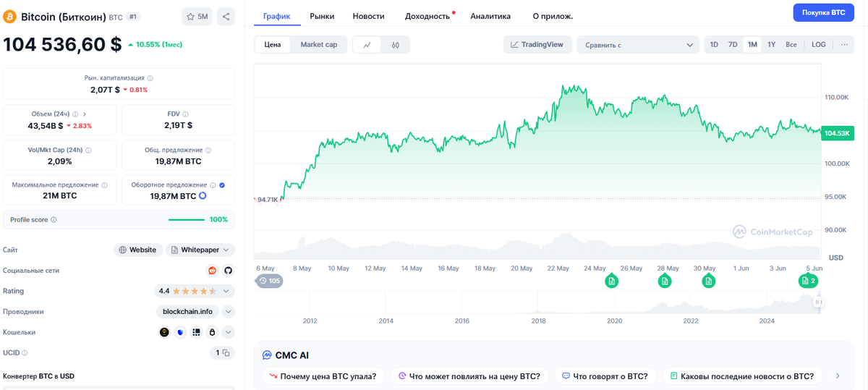This screenshot has height=390, width=868.
Task: Click the info icon beside Profile score
Action: click(x=54, y=219)
